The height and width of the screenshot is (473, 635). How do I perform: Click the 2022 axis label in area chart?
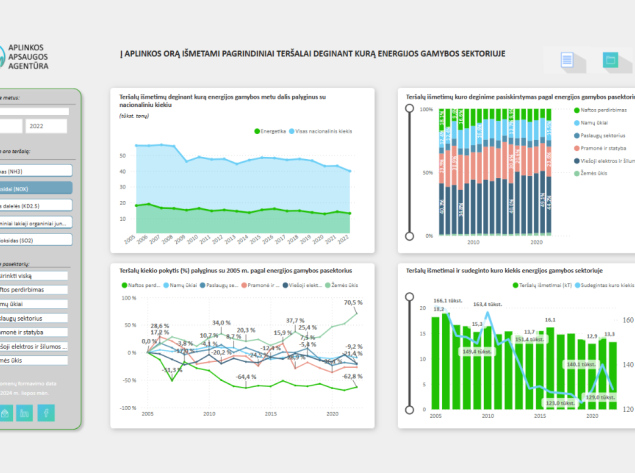(343, 239)
